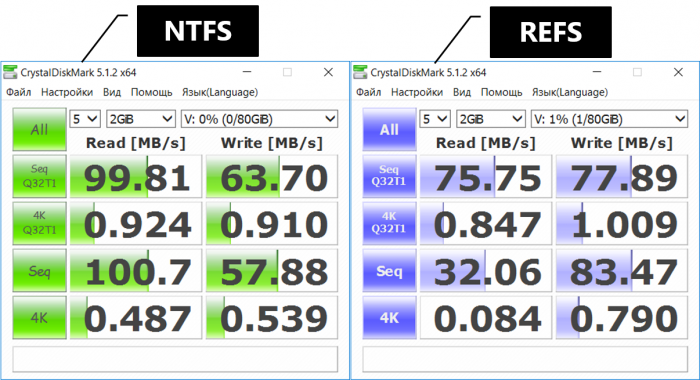Open test count dropdown in NTFS window

coord(85,119)
